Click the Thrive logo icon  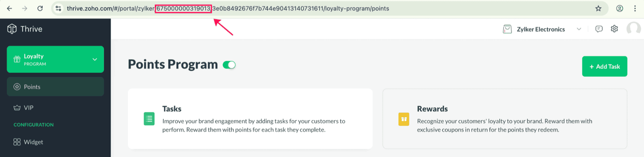[x=12, y=29]
